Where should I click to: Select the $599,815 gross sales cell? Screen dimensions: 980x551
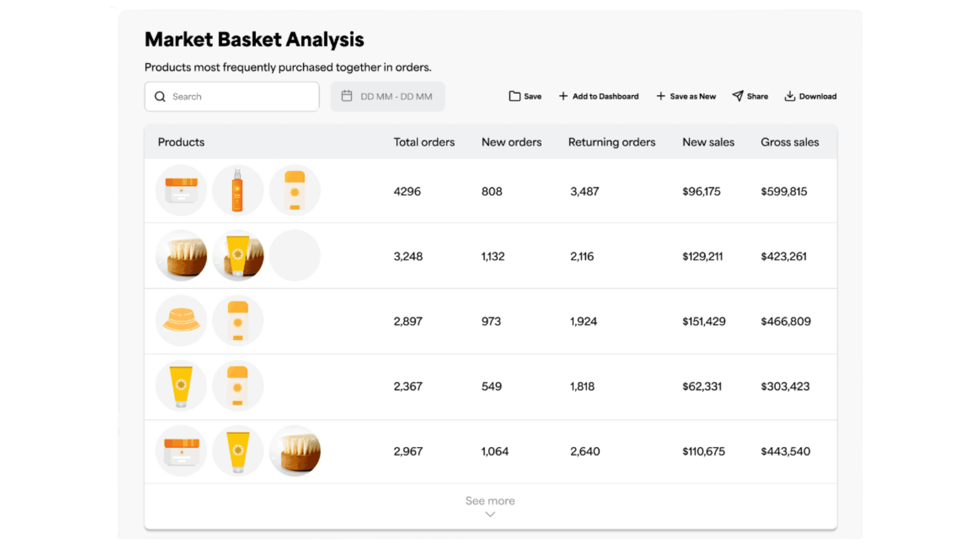(784, 192)
